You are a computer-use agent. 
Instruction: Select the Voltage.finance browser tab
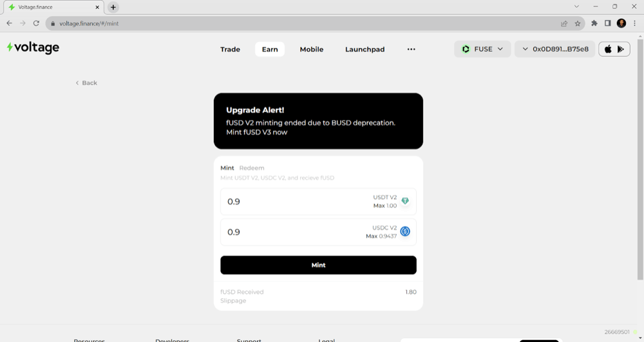click(x=53, y=7)
